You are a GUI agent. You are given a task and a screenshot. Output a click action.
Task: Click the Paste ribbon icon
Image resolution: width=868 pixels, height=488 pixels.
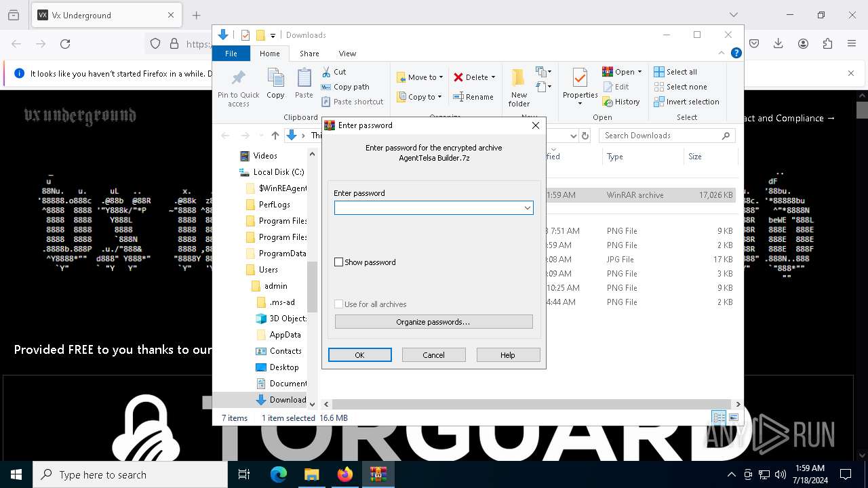304,84
